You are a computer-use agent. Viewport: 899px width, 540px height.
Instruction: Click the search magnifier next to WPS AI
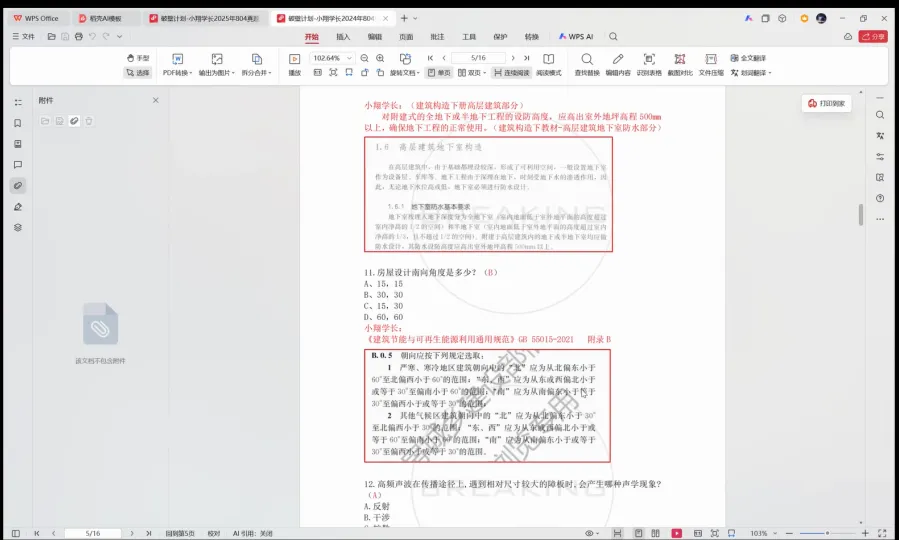click(x=613, y=37)
